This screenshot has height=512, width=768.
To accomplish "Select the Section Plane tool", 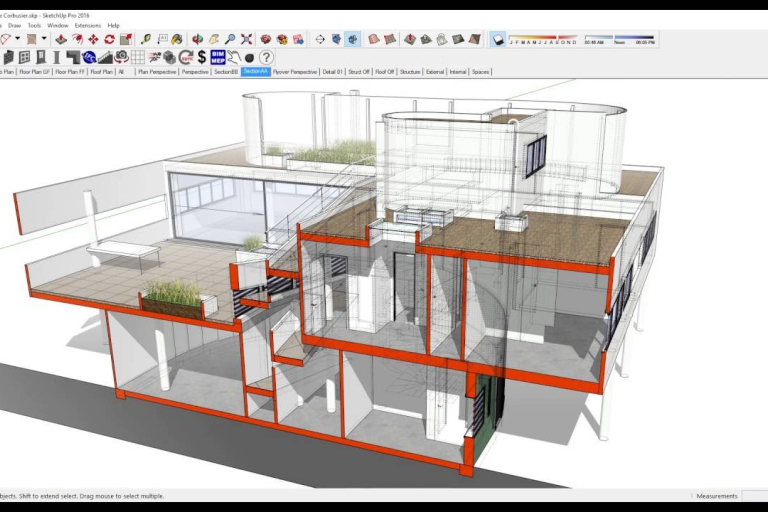I will 320,39.
